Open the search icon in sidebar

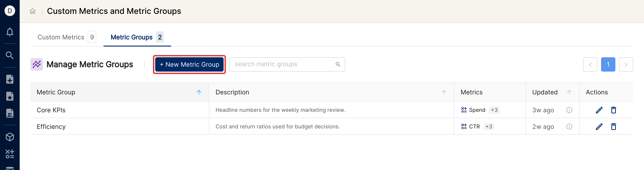(x=10, y=55)
